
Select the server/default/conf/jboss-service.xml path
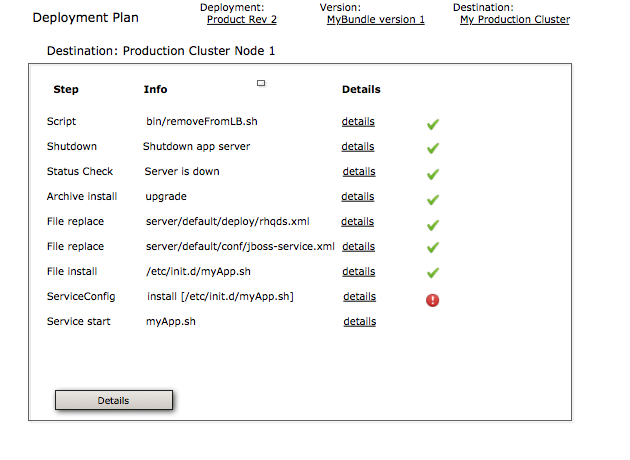240,247
